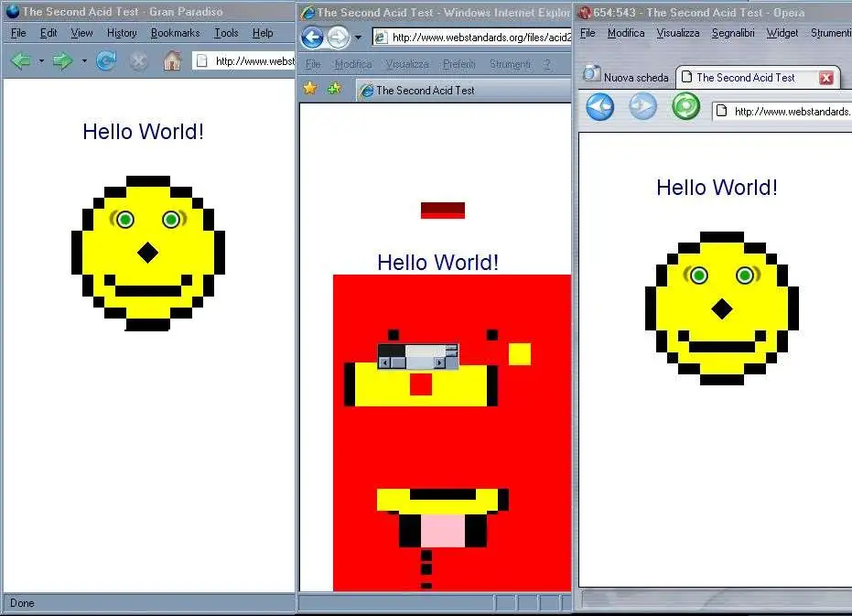
Task: Open Internet Explorer Preferiti menu
Action: (459, 64)
